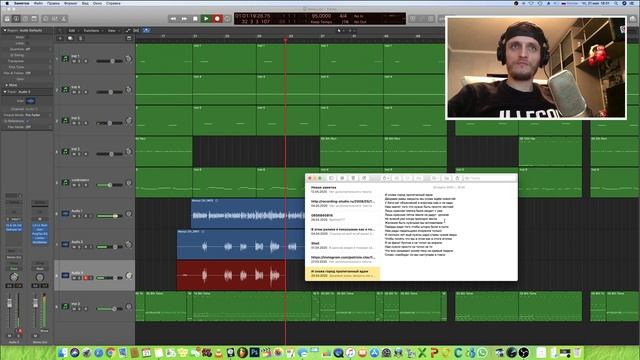Click the Read automation button on channel strip

pos(13,269)
